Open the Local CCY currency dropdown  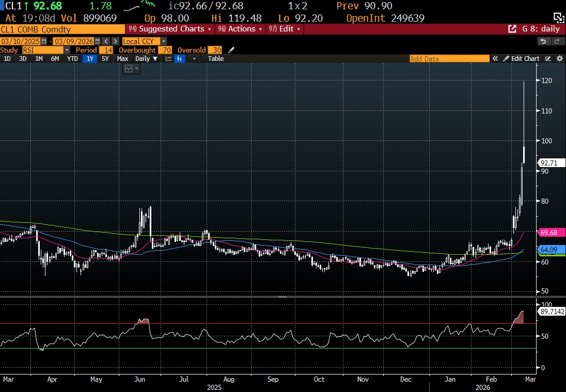click(163, 41)
